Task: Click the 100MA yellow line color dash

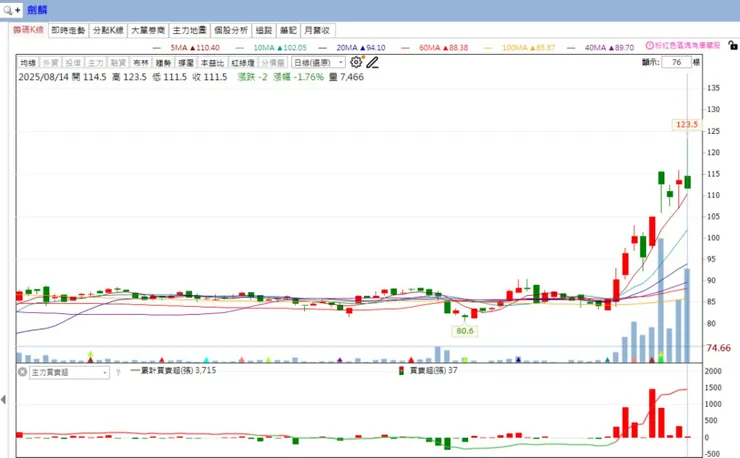Action: [488, 48]
